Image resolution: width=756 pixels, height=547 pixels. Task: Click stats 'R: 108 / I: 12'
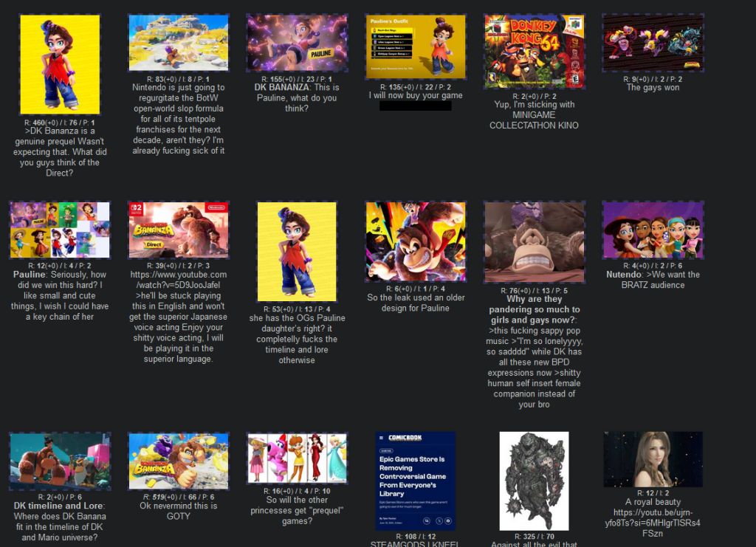click(416, 537)
